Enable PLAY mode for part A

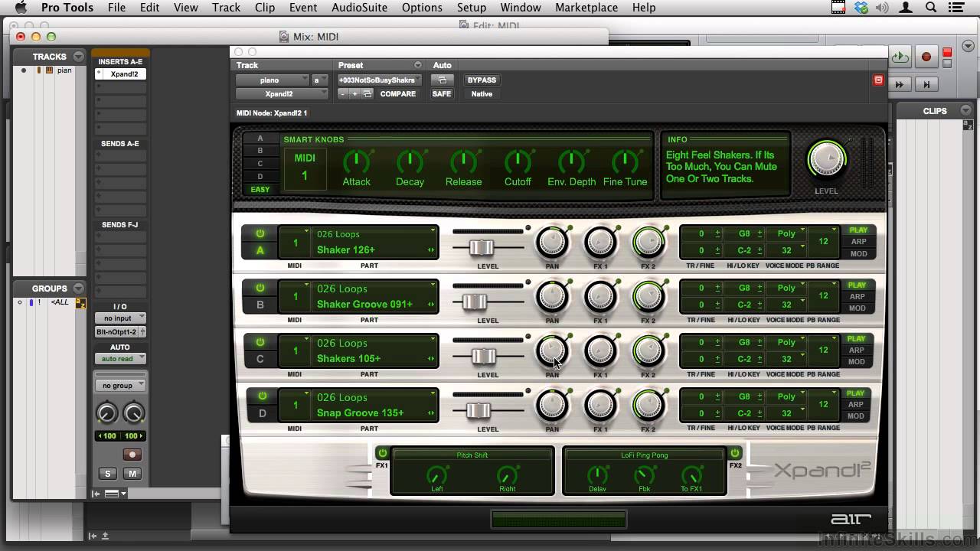(x=858, y=230)
